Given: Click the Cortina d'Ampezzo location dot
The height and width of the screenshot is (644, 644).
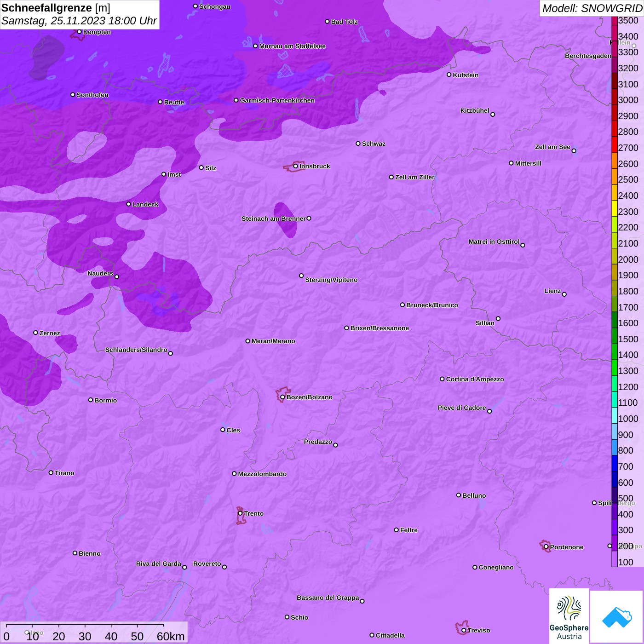Looking at the screenshot, I should tap(442, 379).
